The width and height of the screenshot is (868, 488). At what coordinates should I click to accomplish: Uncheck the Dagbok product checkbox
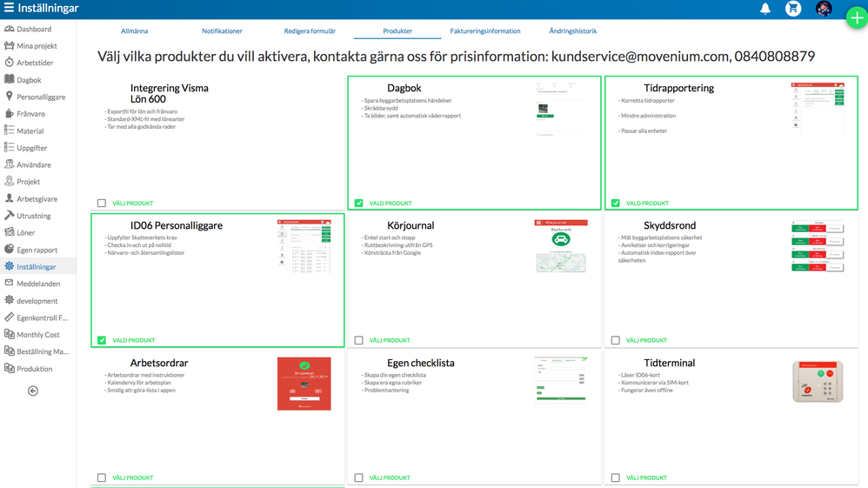pos(358,204)
